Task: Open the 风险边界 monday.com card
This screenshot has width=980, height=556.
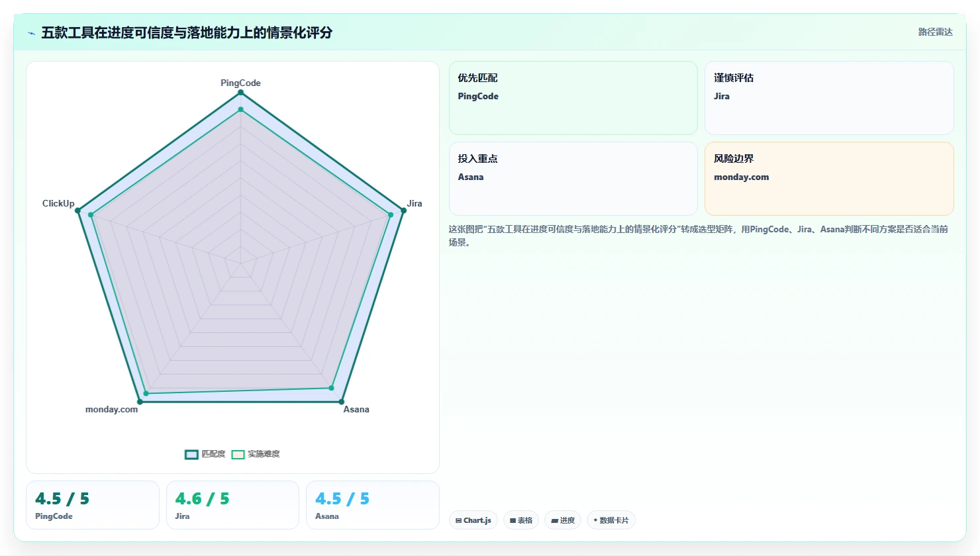Action: click(x=829, y=179)
